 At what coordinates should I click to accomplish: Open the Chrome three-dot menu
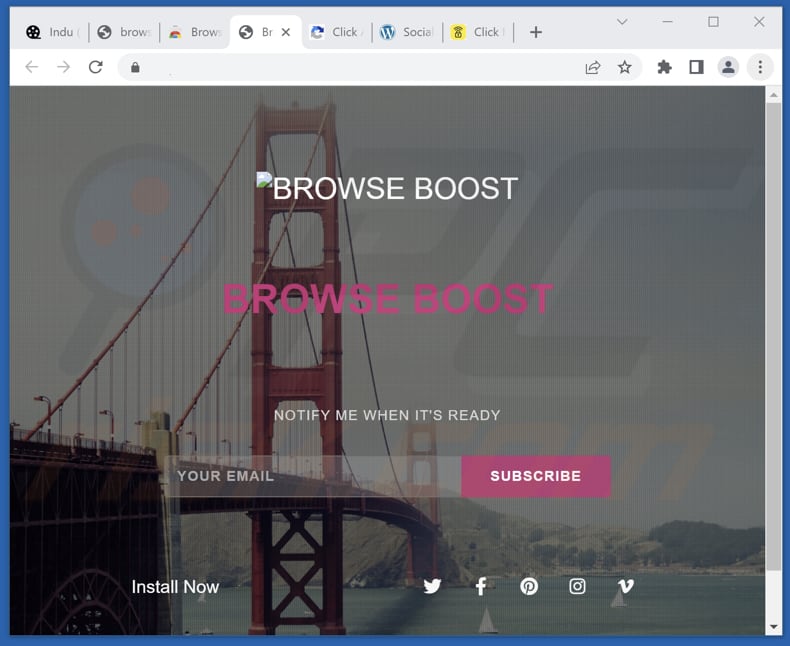coord(760,67)
